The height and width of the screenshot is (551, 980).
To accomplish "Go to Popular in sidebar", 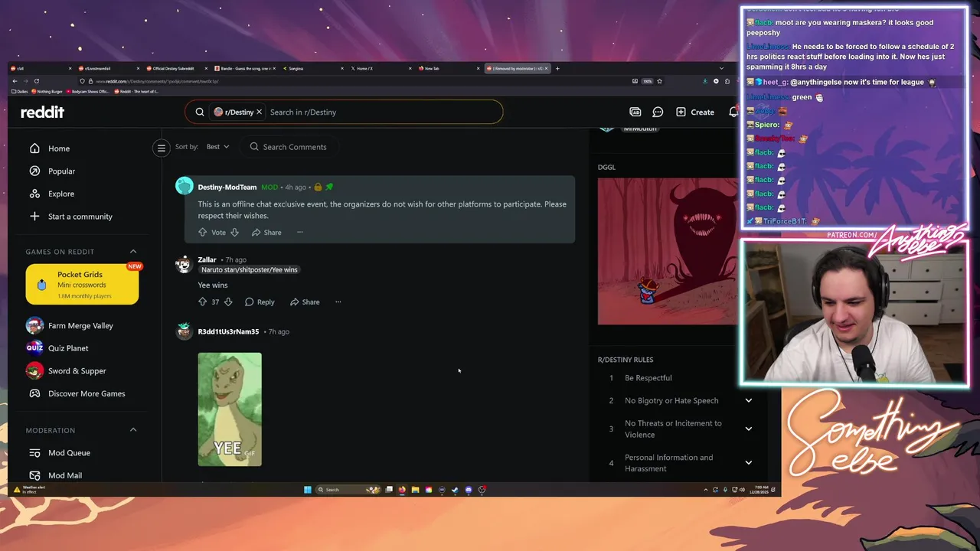I will pyautogui.click(x=61, y=171).
